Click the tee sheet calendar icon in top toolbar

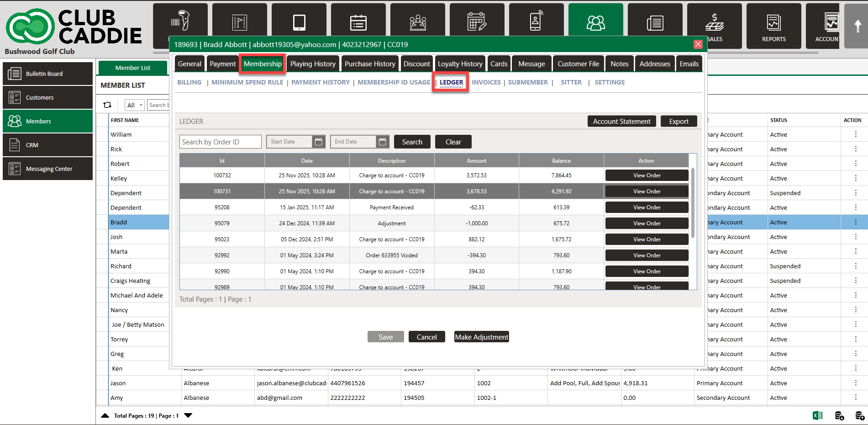[x=358, y=23]
